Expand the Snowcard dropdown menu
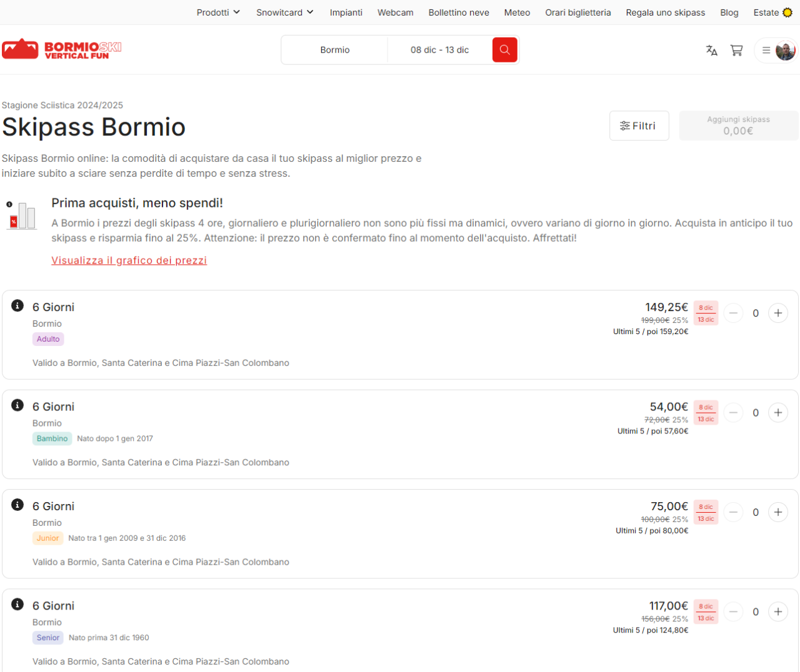Viewport: 800px width, 672px height. coord(285,12)
